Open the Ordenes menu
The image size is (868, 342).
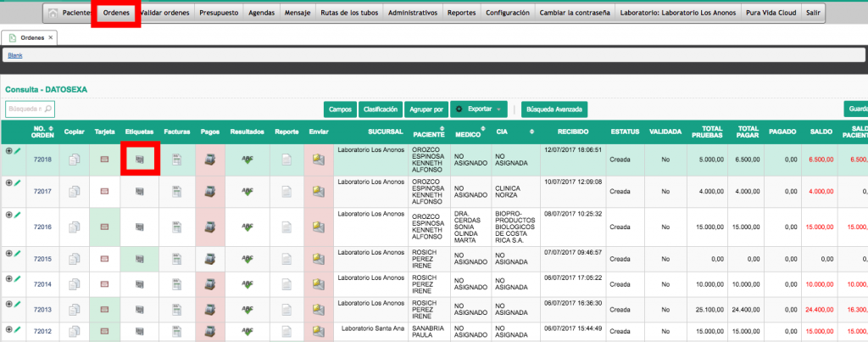(116, 14)
